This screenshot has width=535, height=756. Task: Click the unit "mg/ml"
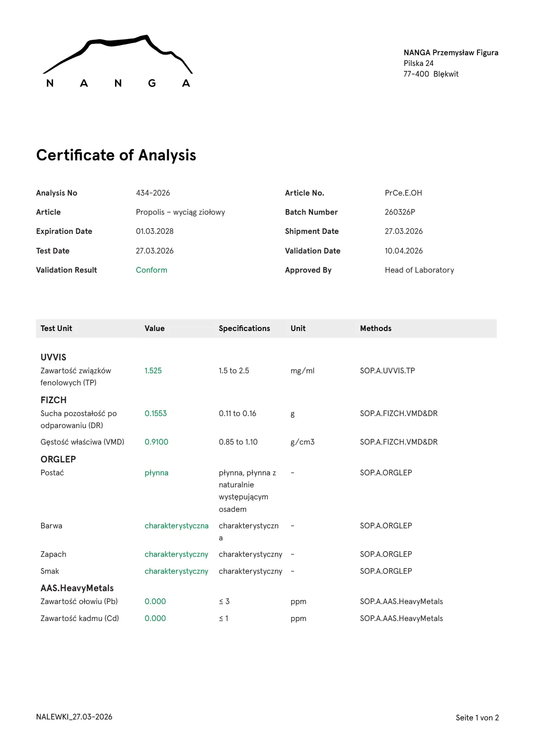303,371
